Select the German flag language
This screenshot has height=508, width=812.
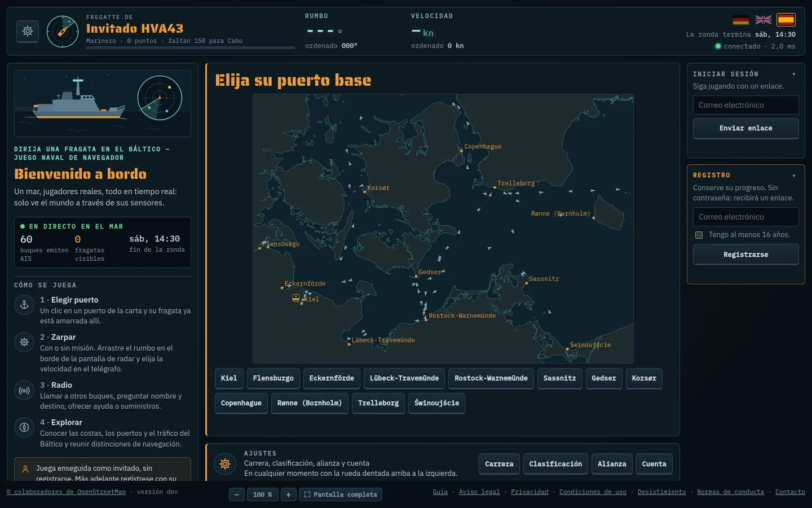click(741, 20)
